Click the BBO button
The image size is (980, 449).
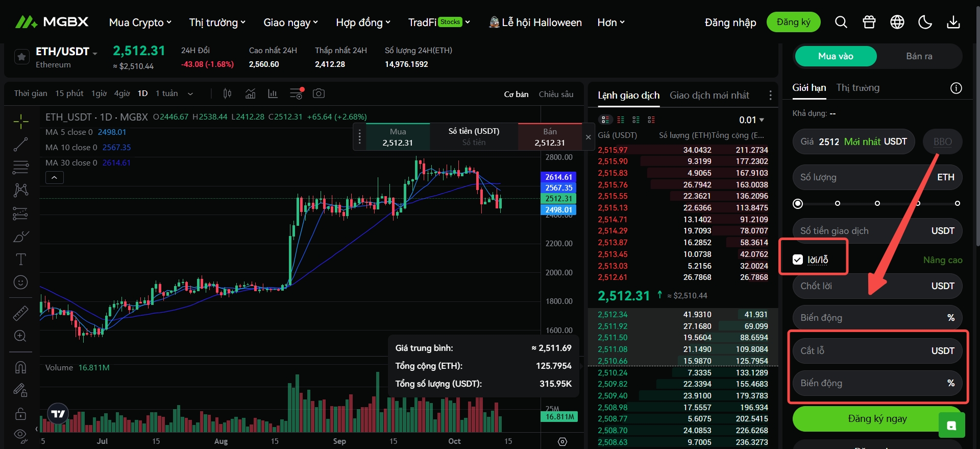click(942, 141)
